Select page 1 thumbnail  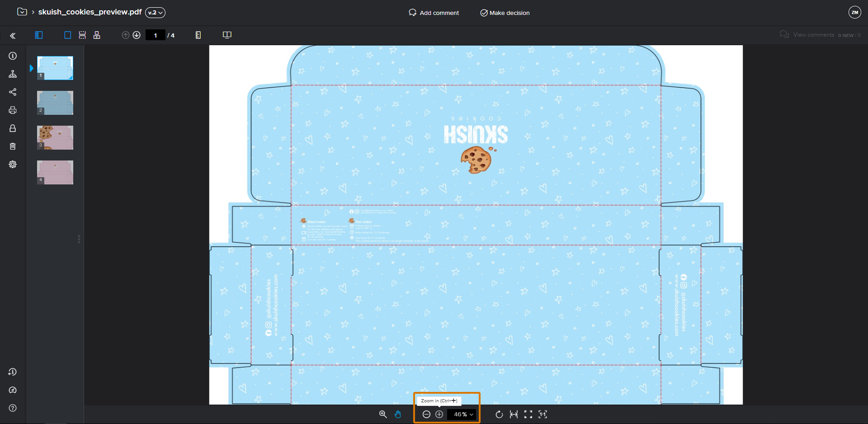coord(55,68)
